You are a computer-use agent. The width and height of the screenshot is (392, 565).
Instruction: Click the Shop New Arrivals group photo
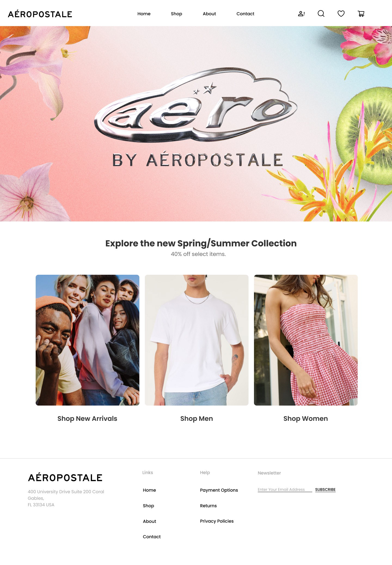tap(87, 340)
